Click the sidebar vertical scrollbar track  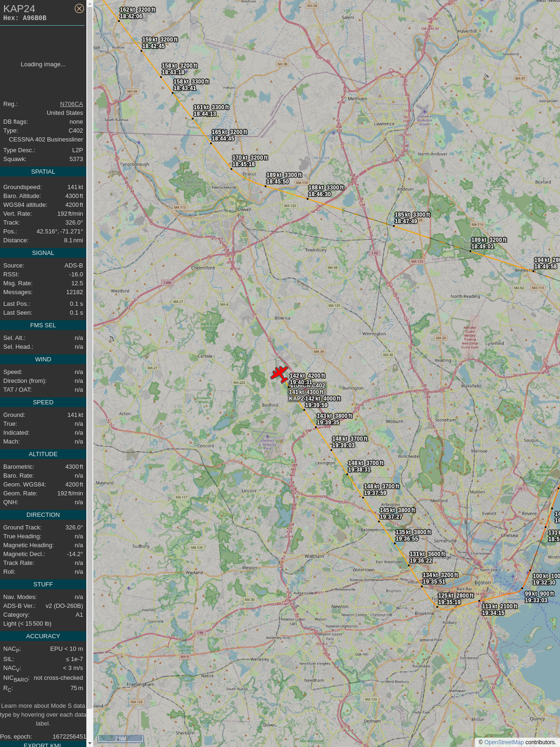[x=90, y=373]
